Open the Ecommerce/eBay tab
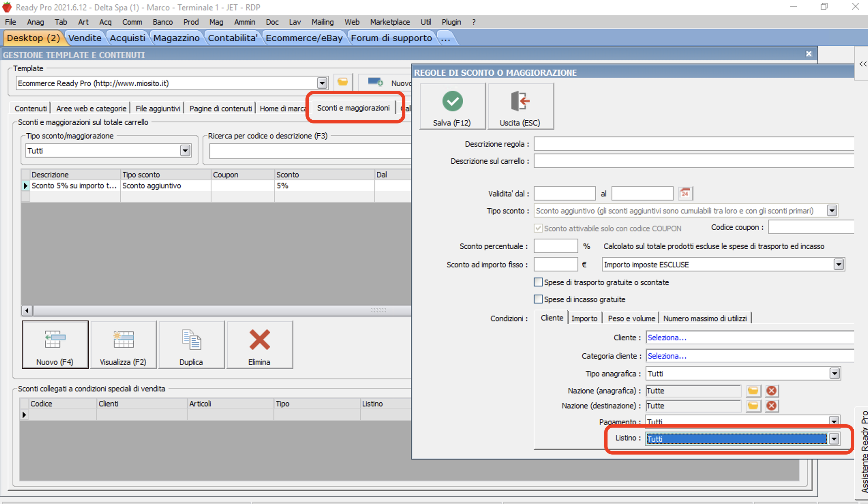This screenshot has height=504, width=868. coord(304,38)
